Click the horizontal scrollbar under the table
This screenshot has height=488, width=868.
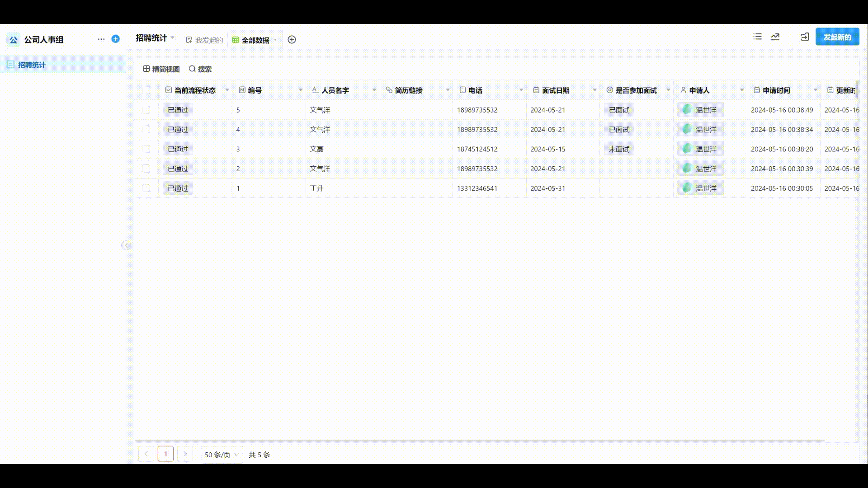click(479, 441)
